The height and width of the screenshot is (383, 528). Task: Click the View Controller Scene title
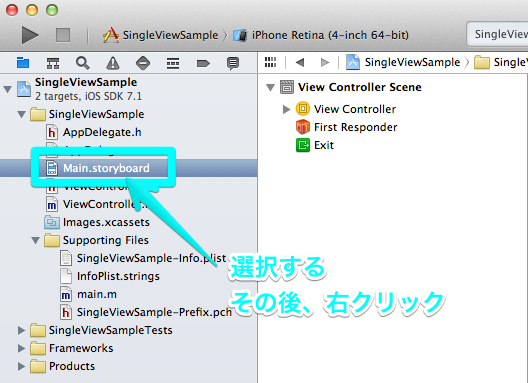(x=360, y=87)
